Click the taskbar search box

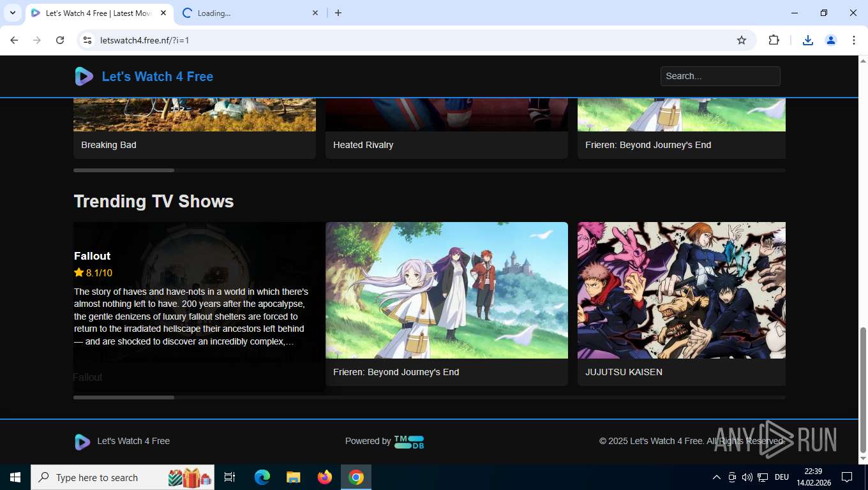pyautogui.click(x=123, y=477)
